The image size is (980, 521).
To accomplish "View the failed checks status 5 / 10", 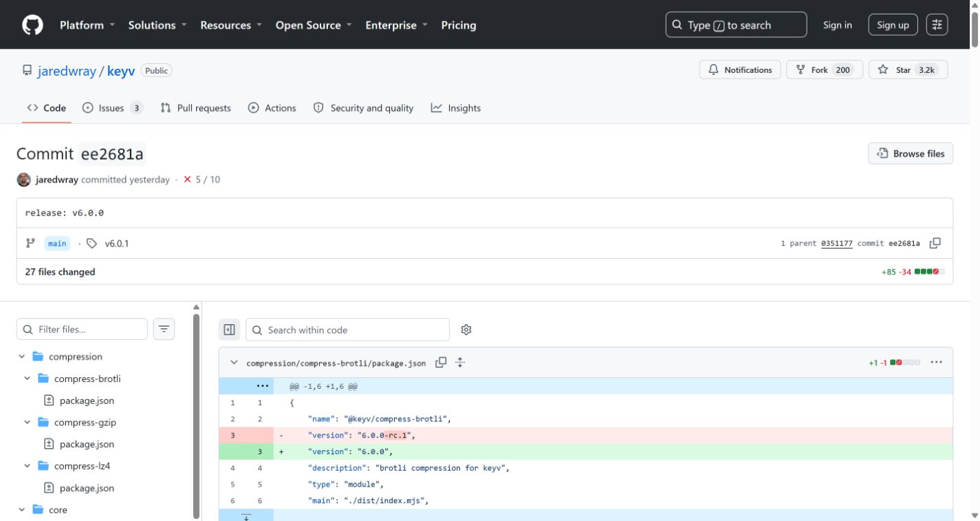I will [202, 180].
